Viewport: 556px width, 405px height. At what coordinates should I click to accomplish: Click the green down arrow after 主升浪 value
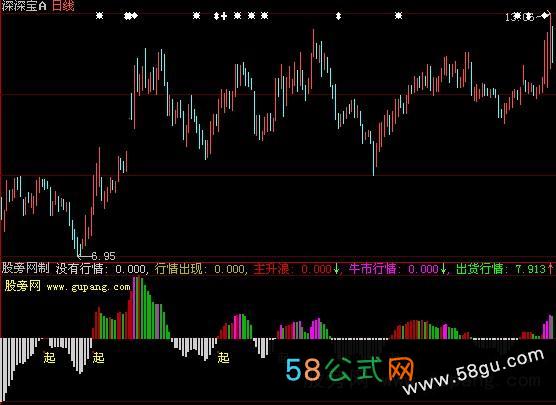[x=336, y=269]
